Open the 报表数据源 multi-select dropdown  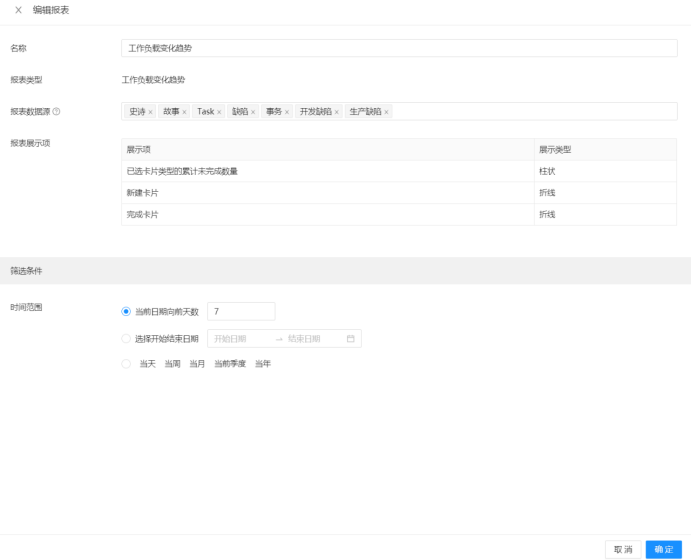point(530,112)
